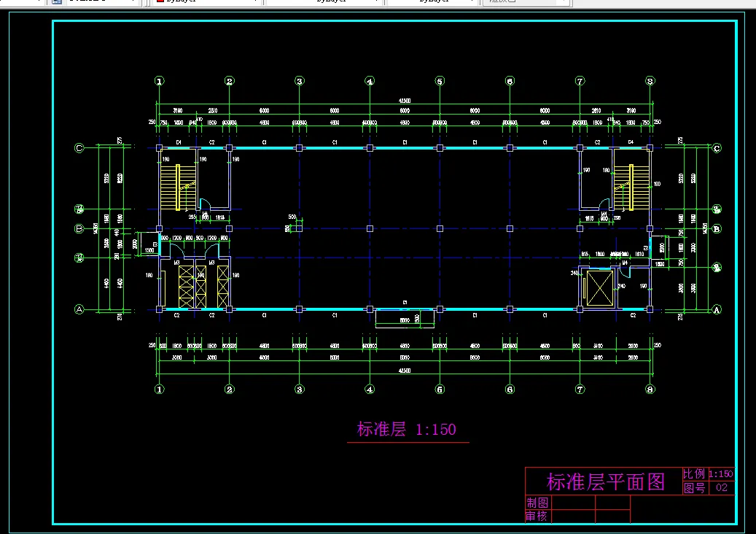The width and height of the screenshot is (756, 534).
Task: Click axis bubble C on the left side
Action: [x=79, y=148]
